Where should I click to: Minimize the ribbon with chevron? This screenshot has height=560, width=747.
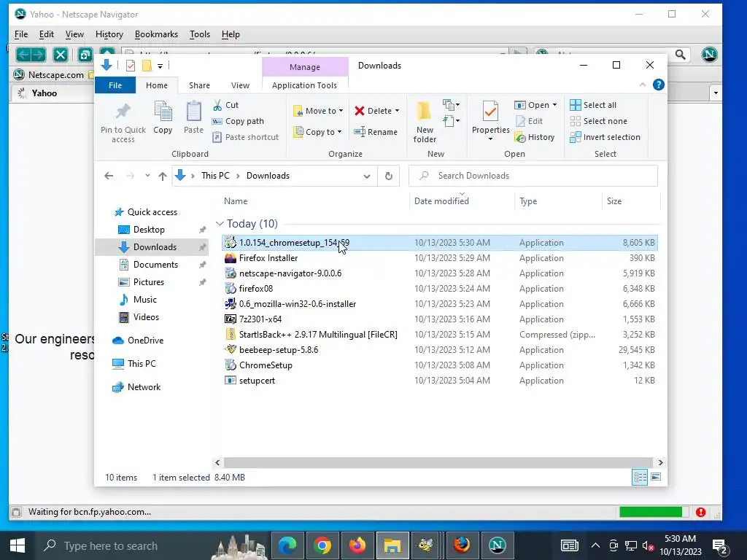pos(643,85)
